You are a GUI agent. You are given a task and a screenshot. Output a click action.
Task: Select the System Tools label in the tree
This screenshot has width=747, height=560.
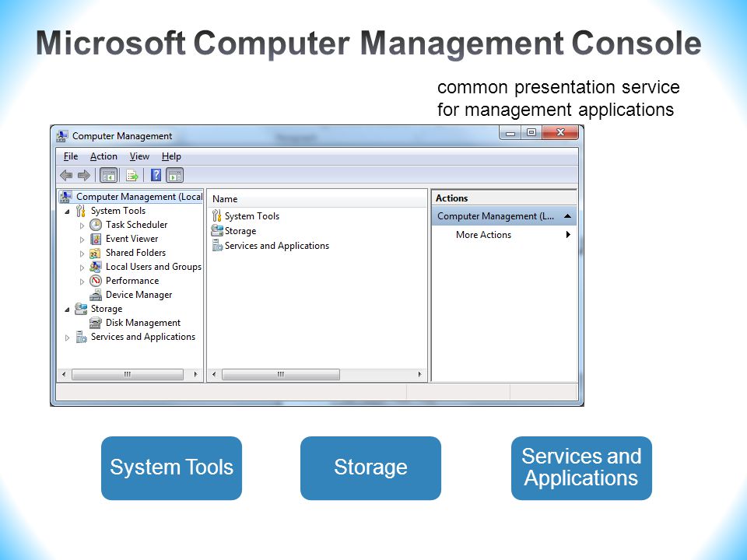(118, 211)
